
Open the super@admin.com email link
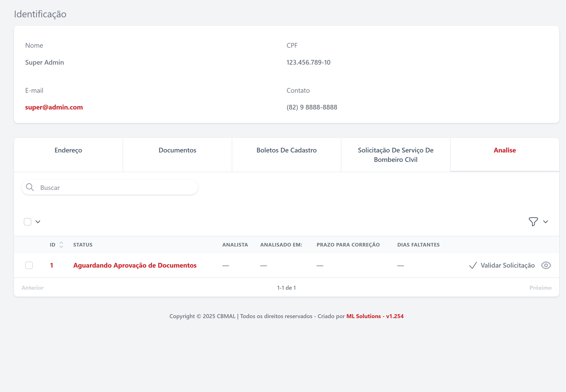pos(54,107)
